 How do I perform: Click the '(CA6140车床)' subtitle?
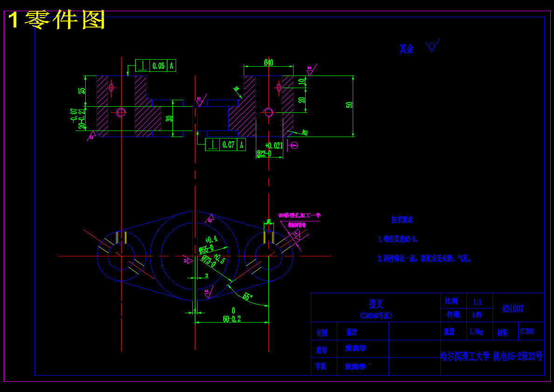(x=376, y=316)
